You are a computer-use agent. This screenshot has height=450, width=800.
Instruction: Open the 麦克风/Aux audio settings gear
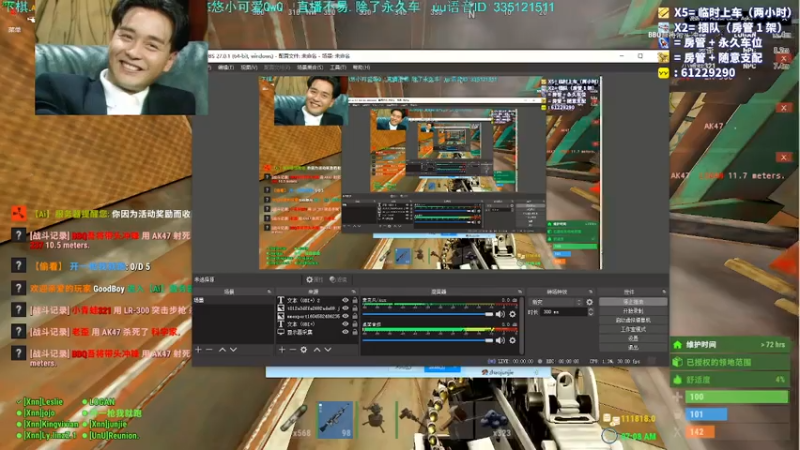(512, 314)
